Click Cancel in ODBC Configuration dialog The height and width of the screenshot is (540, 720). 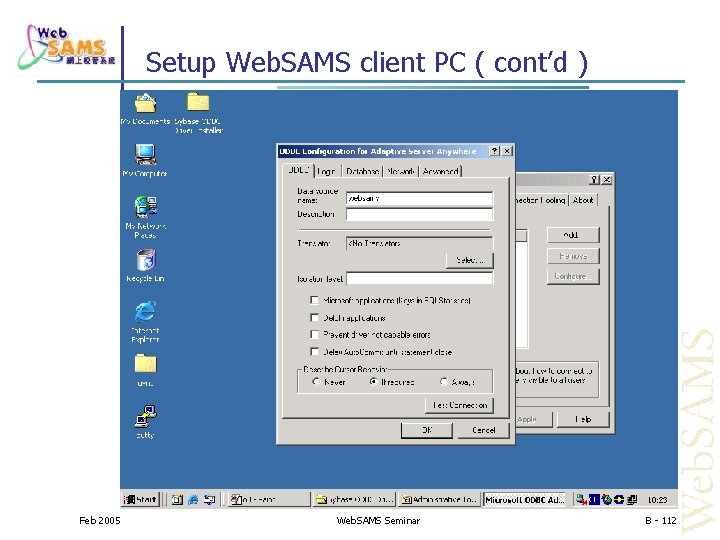(x=484, y=430)
